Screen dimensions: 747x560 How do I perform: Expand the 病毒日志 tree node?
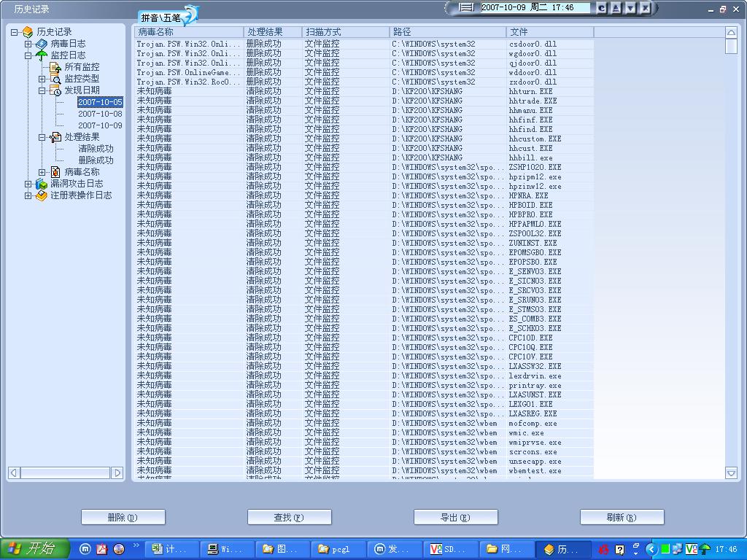click(28, 44)
